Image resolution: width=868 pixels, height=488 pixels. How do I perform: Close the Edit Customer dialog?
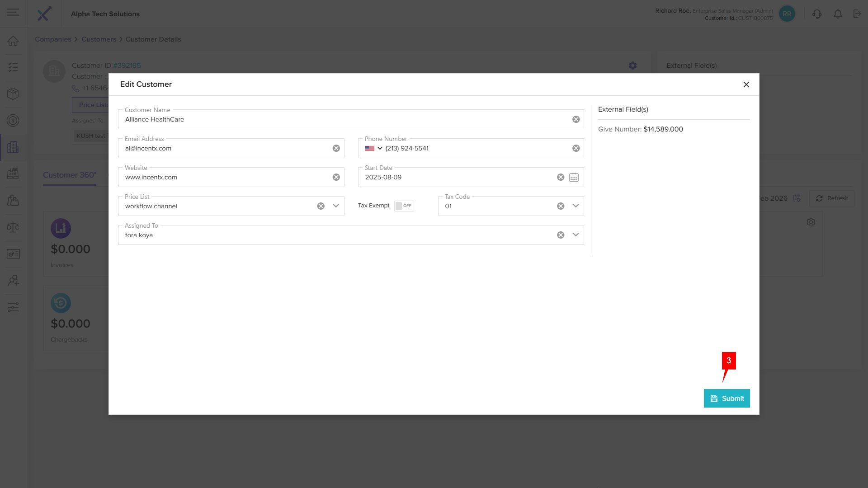(746, 84)
